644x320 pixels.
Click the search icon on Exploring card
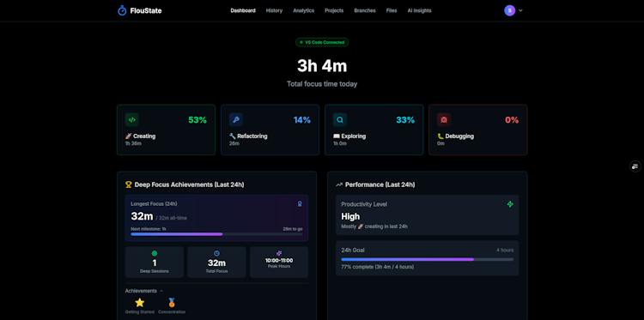[x=340, y=120]
